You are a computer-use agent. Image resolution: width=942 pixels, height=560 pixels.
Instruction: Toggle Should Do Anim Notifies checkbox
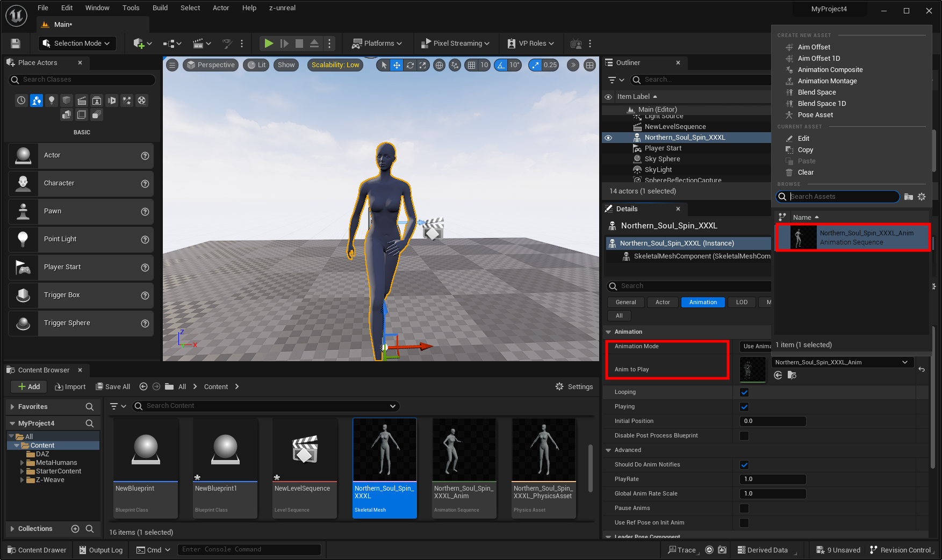744,465
